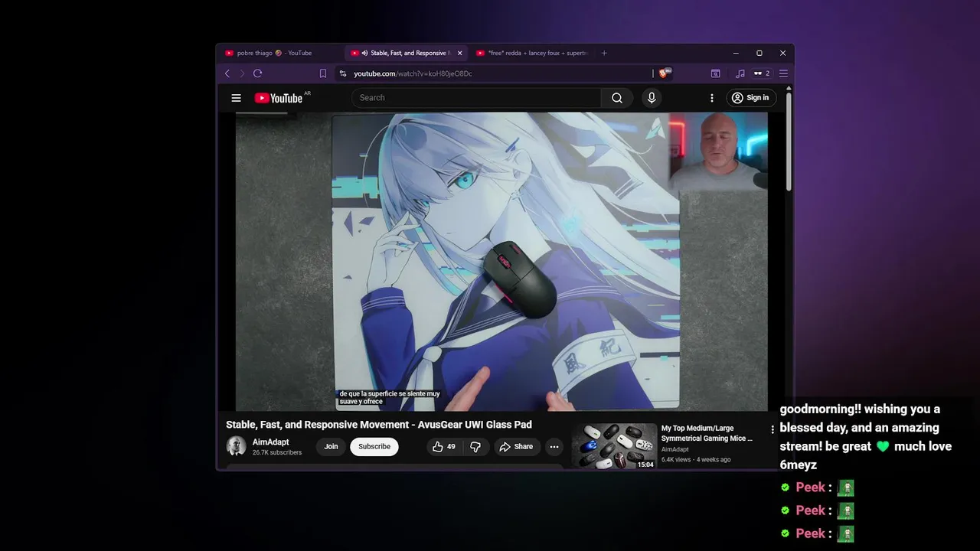Image resolution: width=980 pixels, height=551 pixels.
Task: Open the AimAdapt channel avatar
Action: [236, 446]
